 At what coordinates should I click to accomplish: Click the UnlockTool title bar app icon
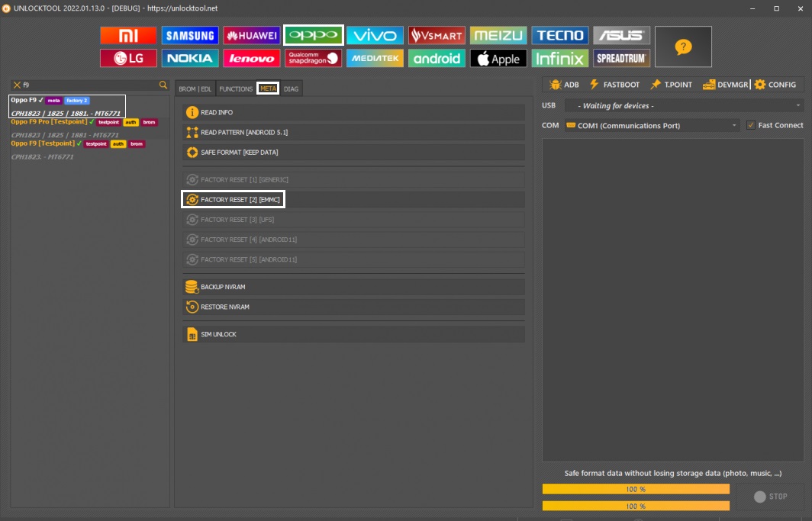5,8
